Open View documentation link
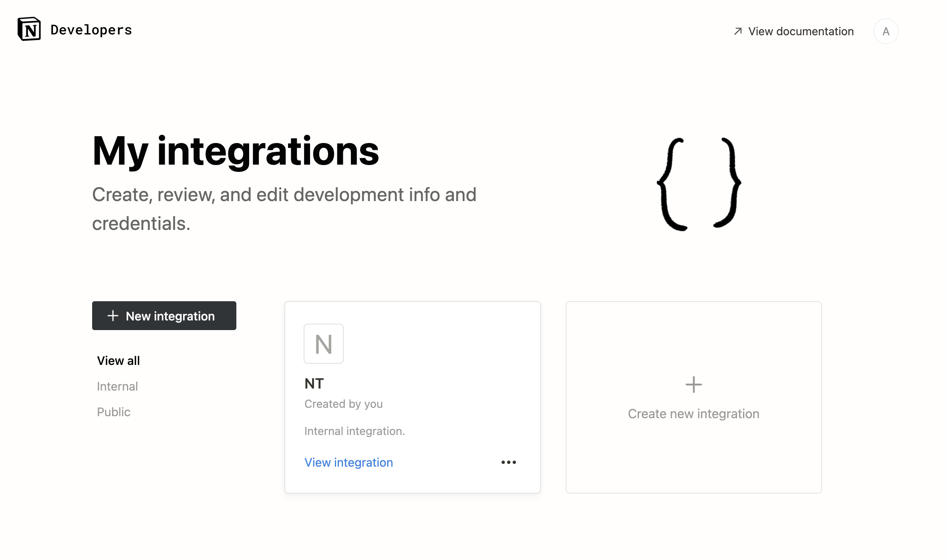Image resolution: width=947 pixels, height=560 pixels. point(801,31)
